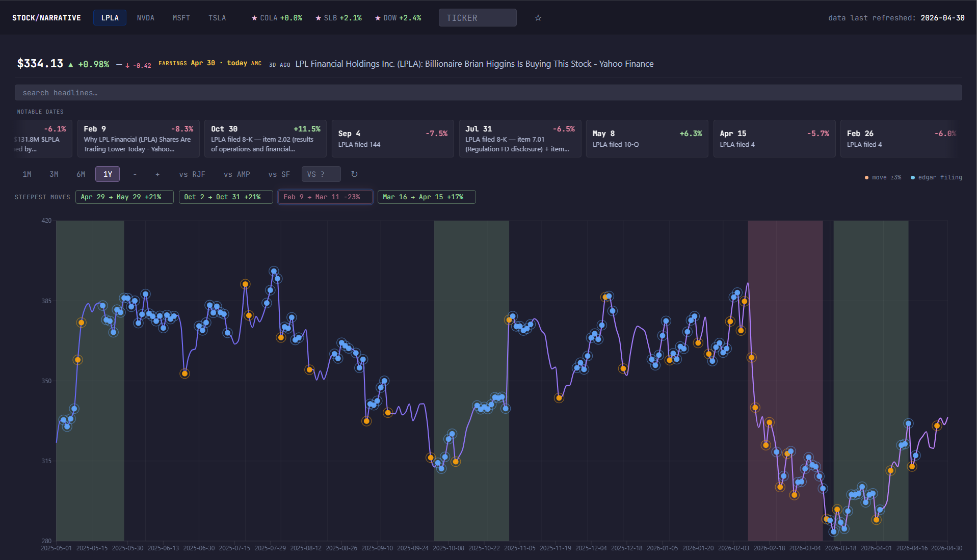Click the data last refreshed date
977x560 pixels.
click(942, 18)
